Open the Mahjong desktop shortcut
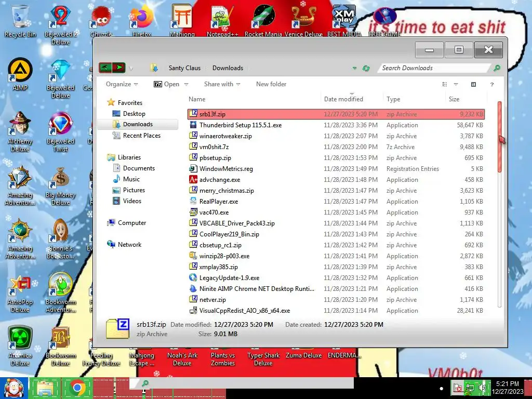Screen dimensions: 532x399 pyautogui.click(x=182, y=20)
